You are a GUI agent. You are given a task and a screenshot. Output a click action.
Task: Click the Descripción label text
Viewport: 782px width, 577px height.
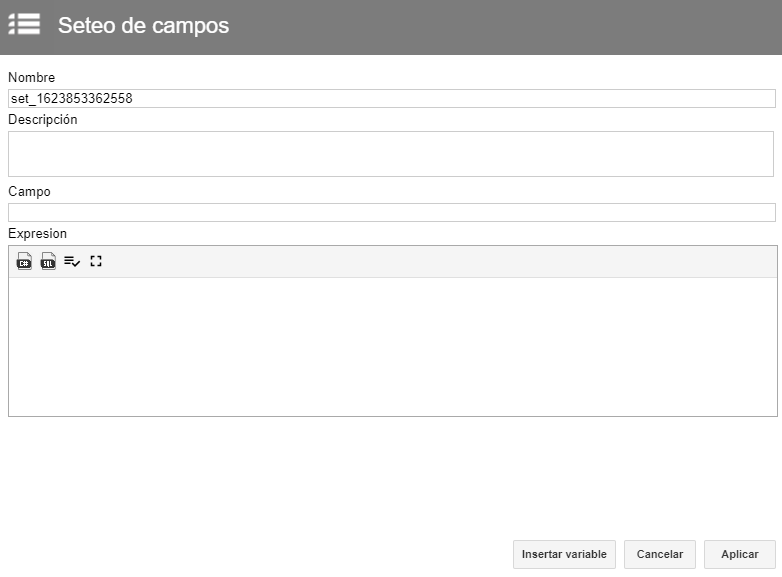pos(42,120)
